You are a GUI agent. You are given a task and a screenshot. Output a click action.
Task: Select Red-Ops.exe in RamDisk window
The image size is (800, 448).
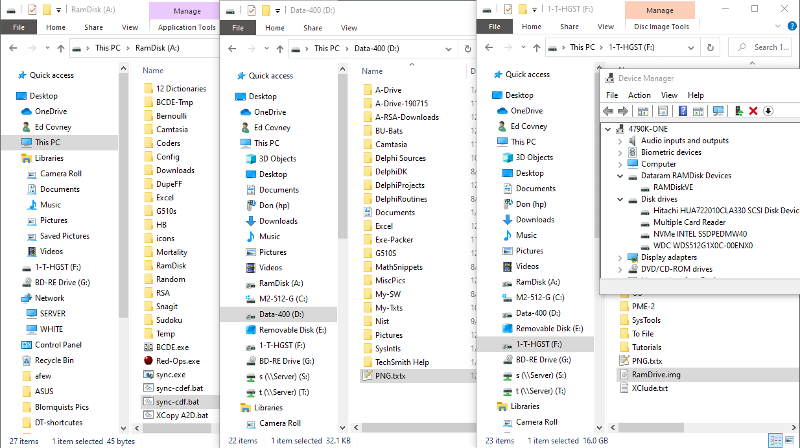point(178,361)
